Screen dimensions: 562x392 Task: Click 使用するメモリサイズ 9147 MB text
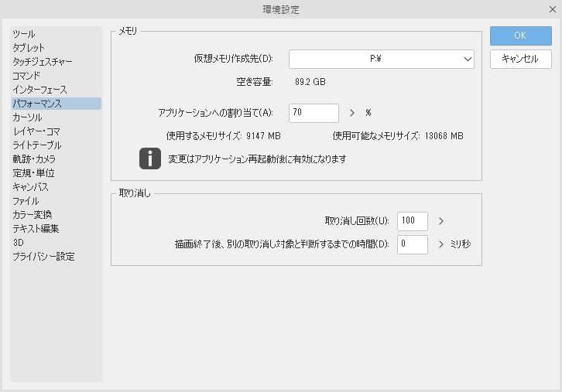coord(223,136)
